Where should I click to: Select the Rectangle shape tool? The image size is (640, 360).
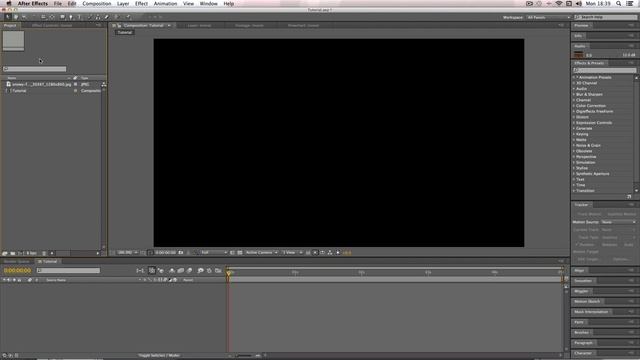[x=62, y=17]
